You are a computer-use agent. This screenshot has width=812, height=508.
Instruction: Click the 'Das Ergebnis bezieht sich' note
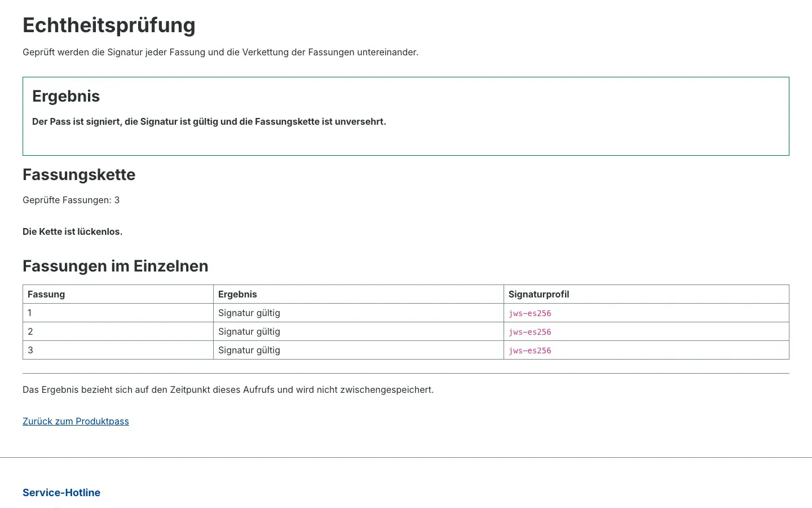[x=228, y=389]
